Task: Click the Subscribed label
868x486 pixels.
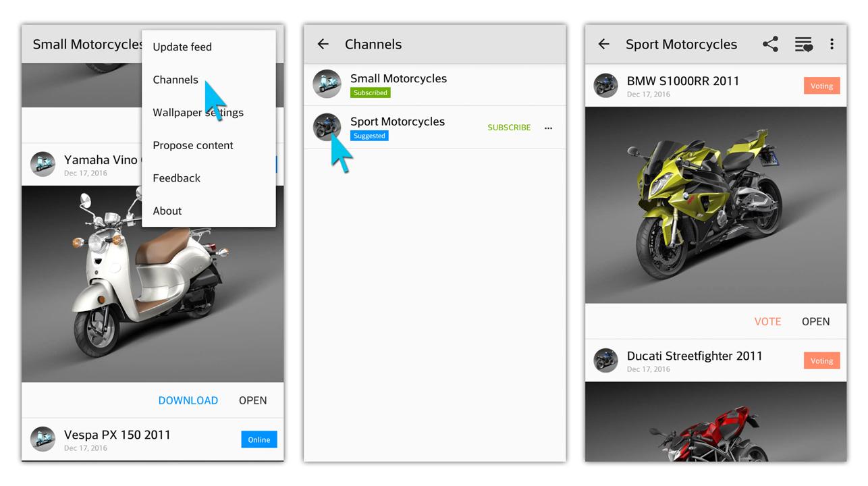Action: [371, 92]
